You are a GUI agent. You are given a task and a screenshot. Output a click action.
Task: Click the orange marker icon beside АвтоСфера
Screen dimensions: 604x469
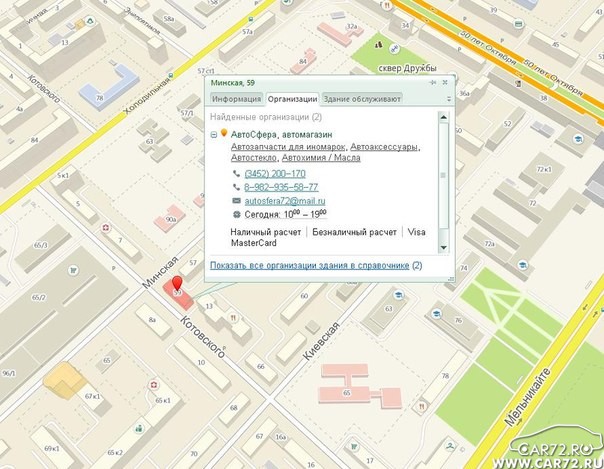[x=224, y=133]
